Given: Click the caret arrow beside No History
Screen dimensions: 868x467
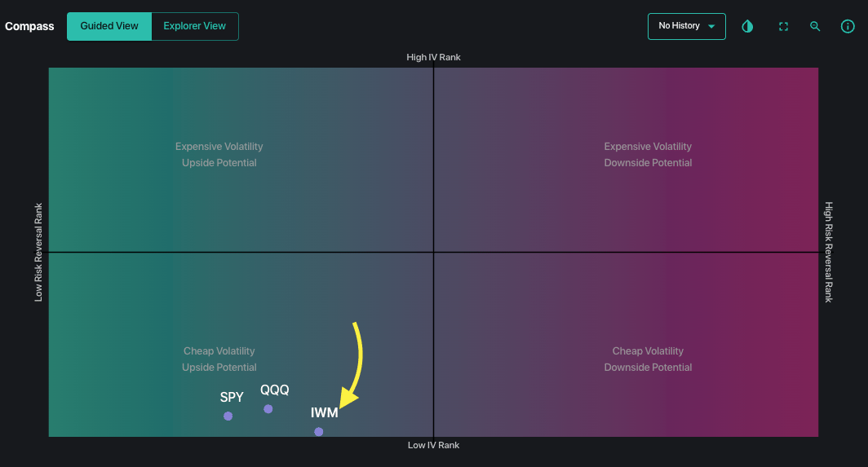Looking at the screenshot, I should 711,27.
